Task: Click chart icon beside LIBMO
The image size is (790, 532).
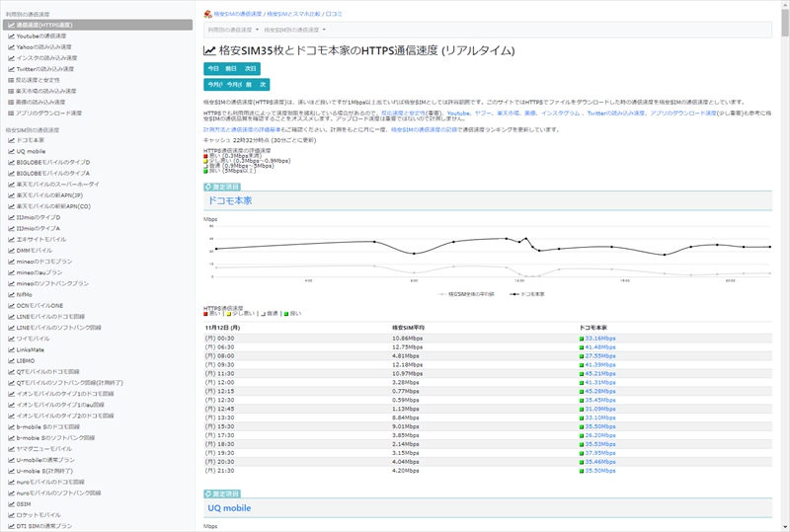Action: [11, 361]
